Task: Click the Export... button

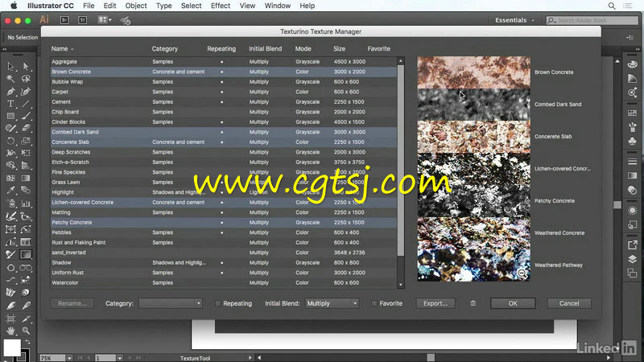Action: [436, 303]
